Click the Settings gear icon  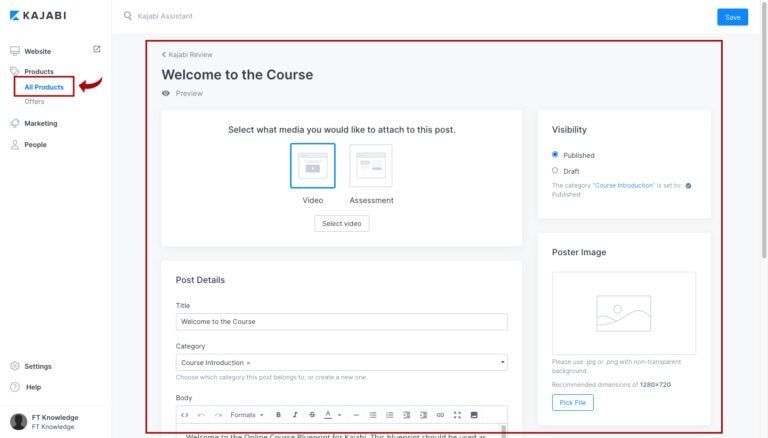tap(15, 366)
